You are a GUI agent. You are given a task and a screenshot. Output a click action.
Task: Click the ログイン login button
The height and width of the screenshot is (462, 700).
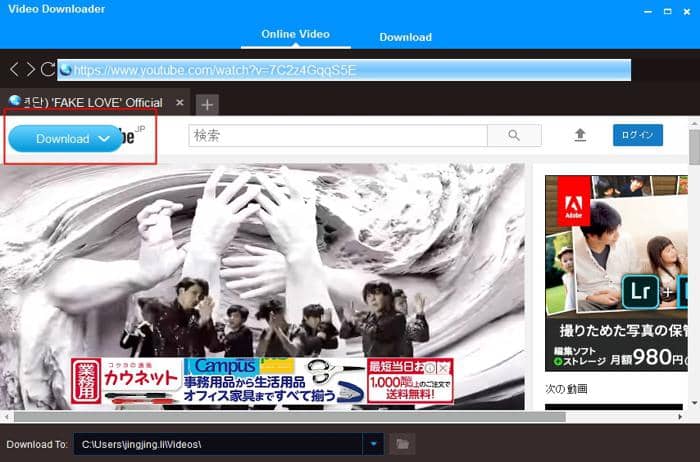(638, 135)
